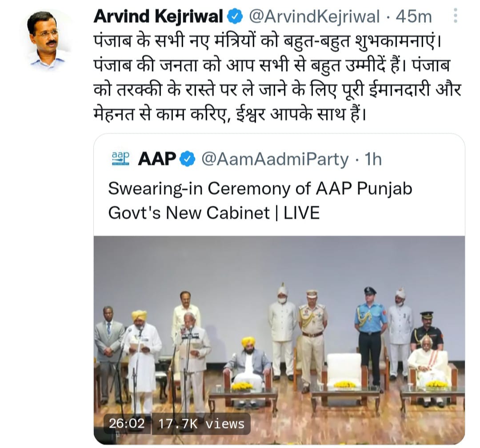The height and width of the screenshot is (448, 480).
Task: Click the 1h timestamp on quoted tweet
Action: coord(373,160)
